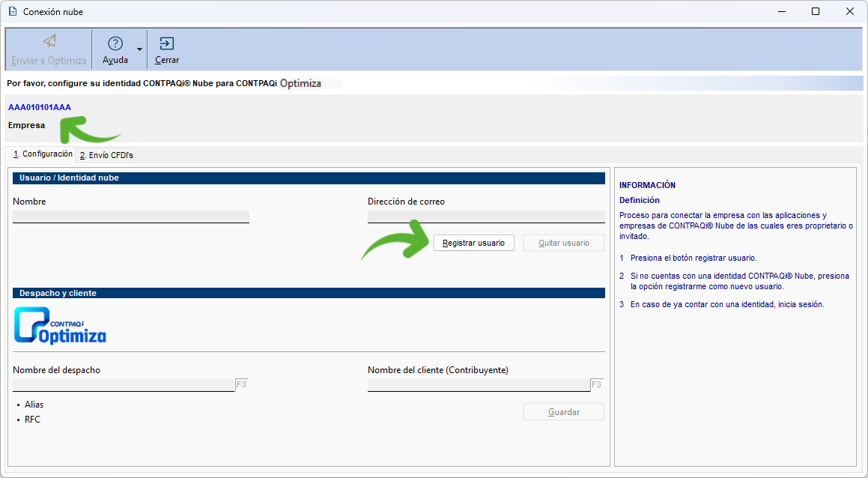Expand the Ayuda dropdown arrow
This screenshot has width=868, height=478.
coord(139,49)
